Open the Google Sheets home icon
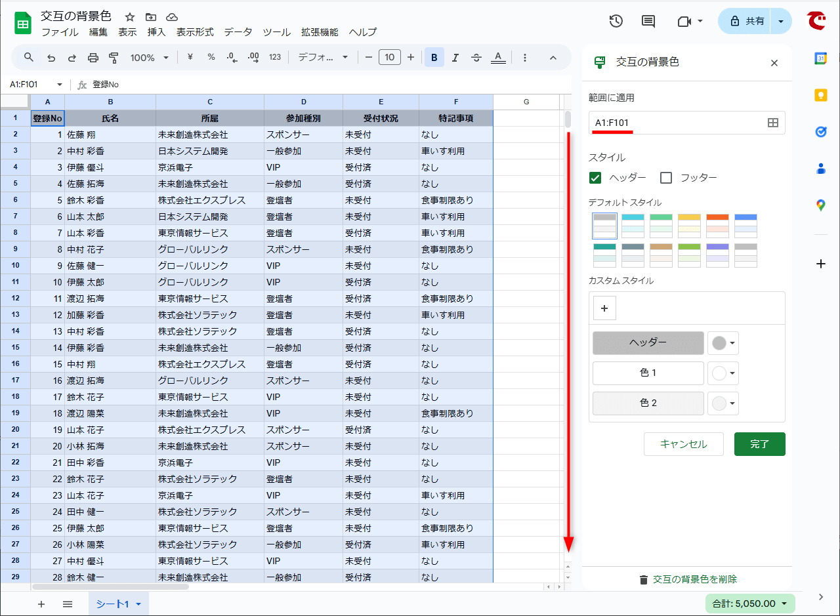 pyautogui.click(x=23, y=24)
